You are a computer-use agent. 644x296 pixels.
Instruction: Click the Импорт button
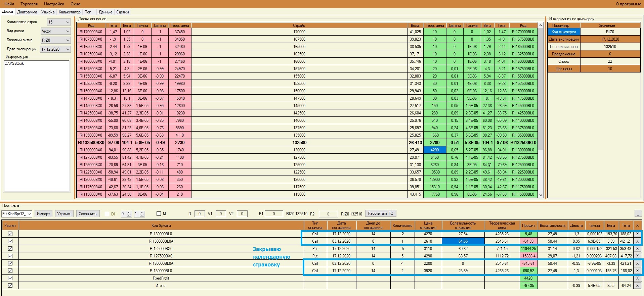pos(43,214)
